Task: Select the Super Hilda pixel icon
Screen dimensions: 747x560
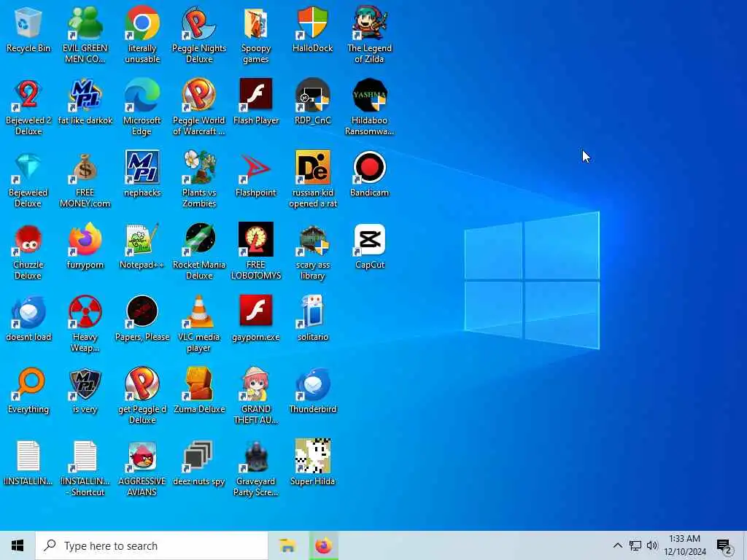Action: pos(312,463)
